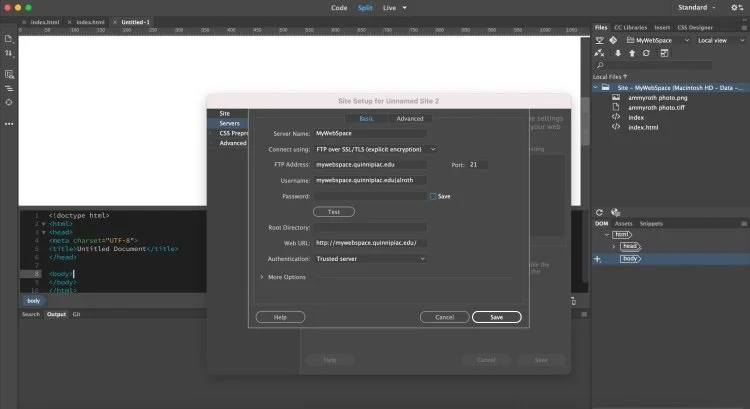Toggle the Save password checkbox
The width and height of the screenshot is (750, 409).
tap(433, 196)
